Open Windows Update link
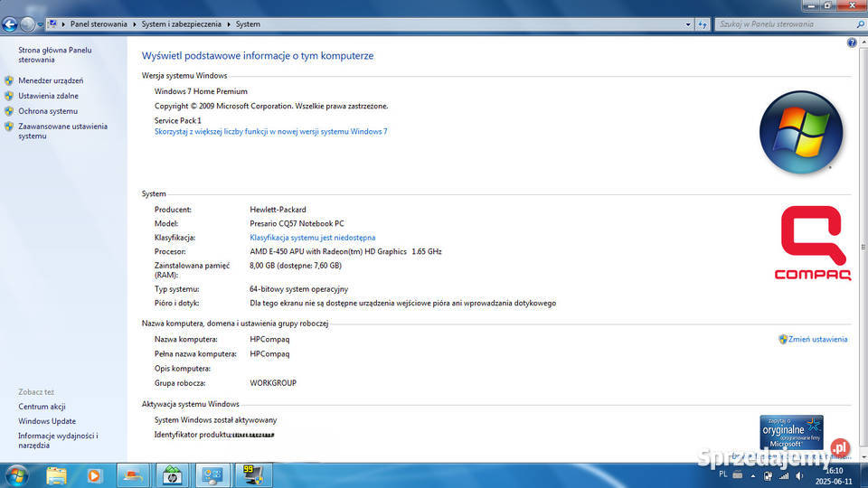Screen dimensions: 868x488 click(x=47, y=422)
